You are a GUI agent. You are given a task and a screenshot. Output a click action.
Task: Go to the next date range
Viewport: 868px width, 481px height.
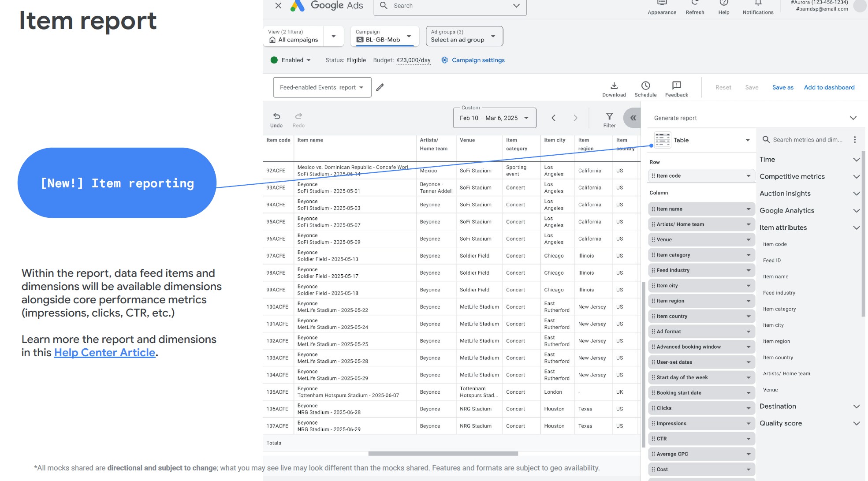click(575, 118)
